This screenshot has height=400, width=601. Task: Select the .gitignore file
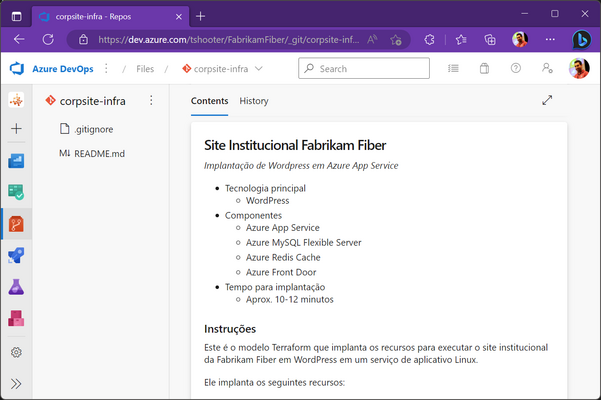[x=93, y=128]
